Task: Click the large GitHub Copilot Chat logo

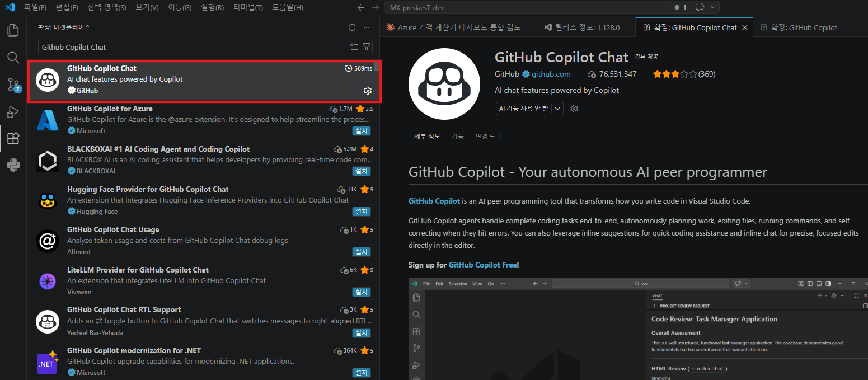Action: (x=444, y=84)
